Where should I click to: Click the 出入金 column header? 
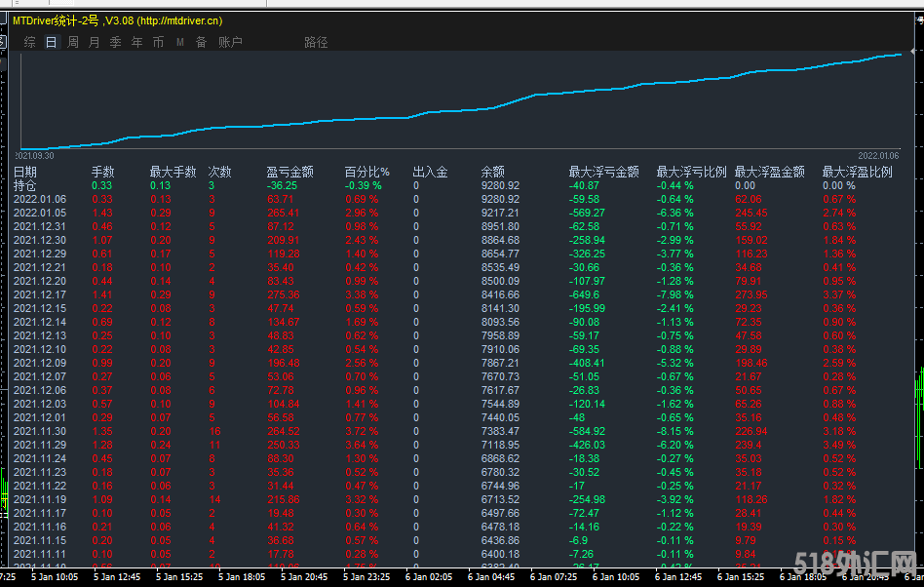(x=430, y=172)
